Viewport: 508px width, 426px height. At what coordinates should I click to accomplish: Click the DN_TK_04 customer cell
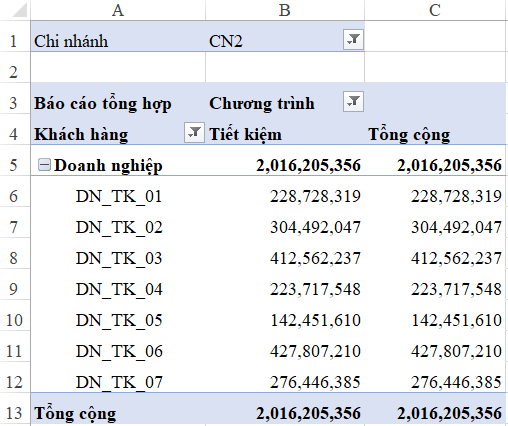point(118,289)
